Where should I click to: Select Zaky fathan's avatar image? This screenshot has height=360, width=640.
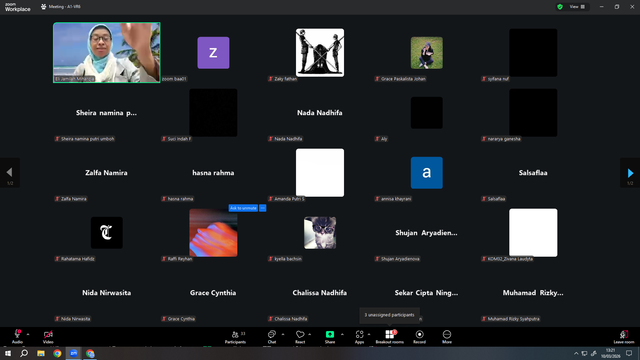point(320,53)
